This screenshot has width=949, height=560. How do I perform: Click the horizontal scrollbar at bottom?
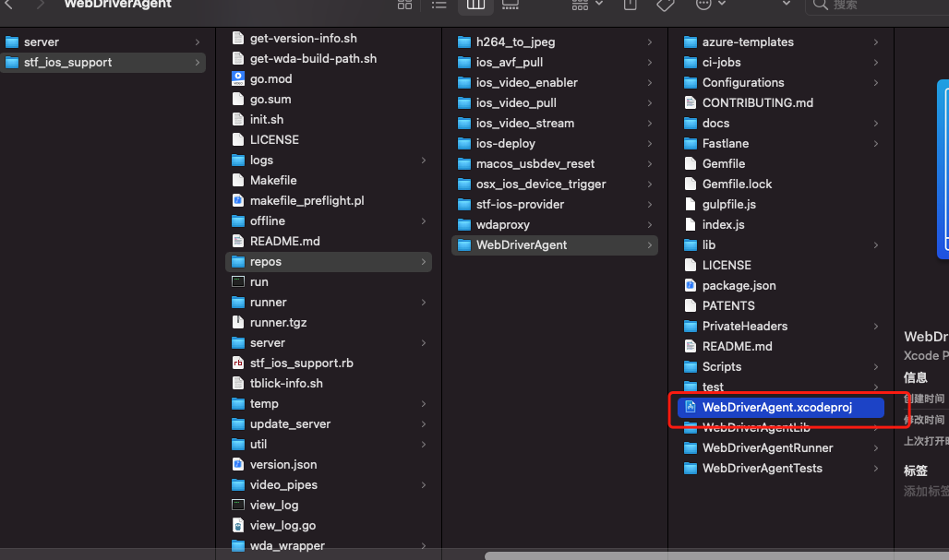[x=715, y=555]
